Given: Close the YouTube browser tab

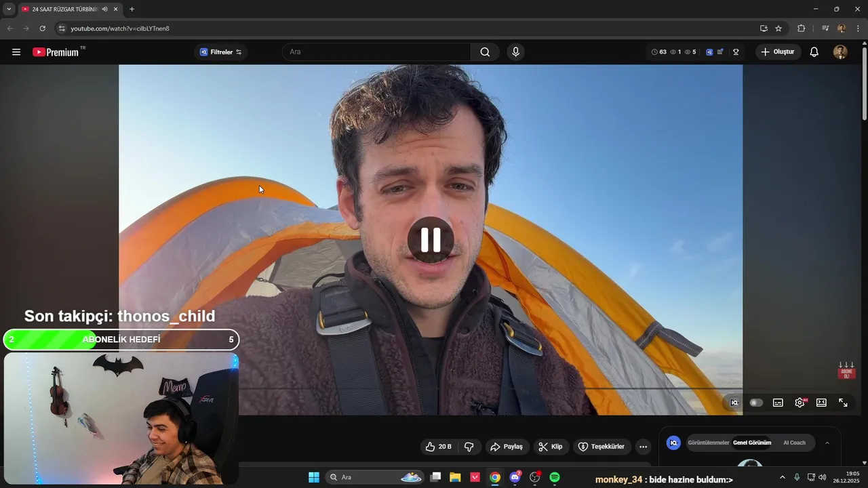Looking at the screenshot, I should pos(116,9).
